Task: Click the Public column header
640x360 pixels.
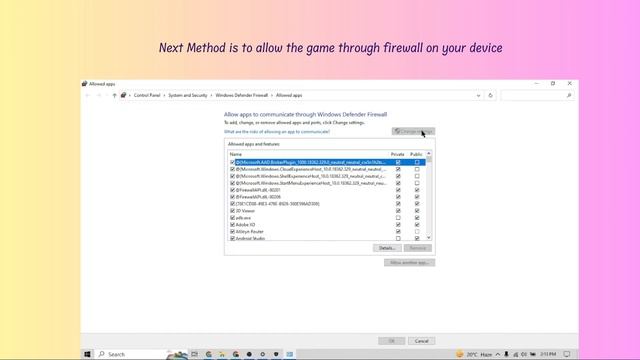Action: tap(416, 154)
